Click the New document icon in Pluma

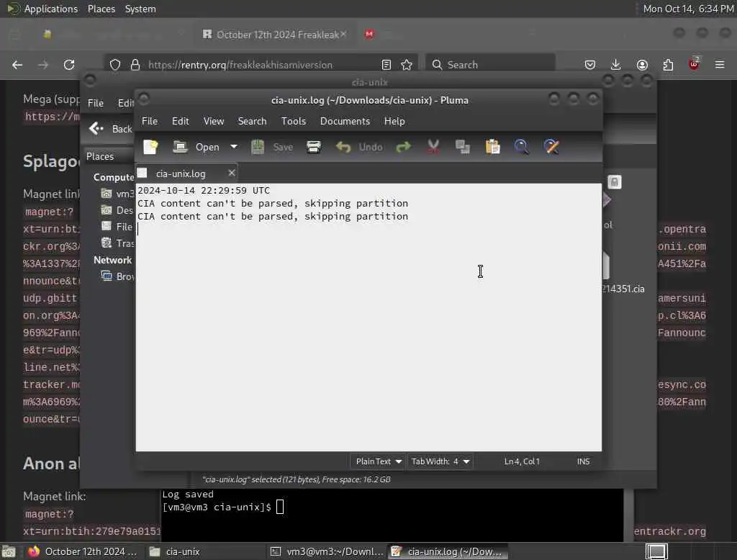point(150,147)
